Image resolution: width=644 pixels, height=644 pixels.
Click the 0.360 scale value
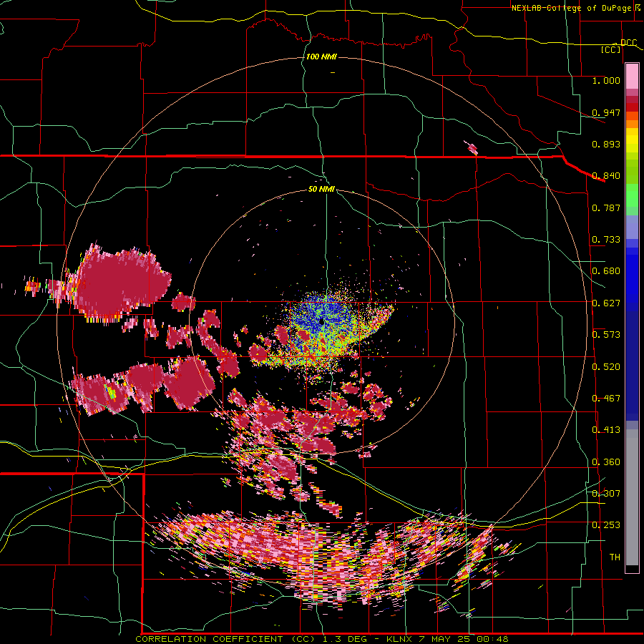pos(606,462)
